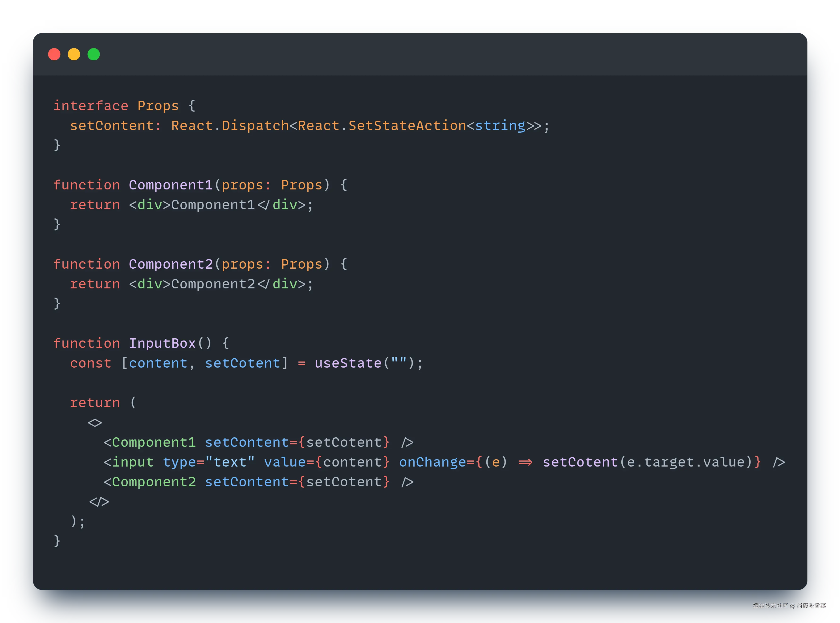
Task: Click the green maximize dot
Action: coord(94,54)
